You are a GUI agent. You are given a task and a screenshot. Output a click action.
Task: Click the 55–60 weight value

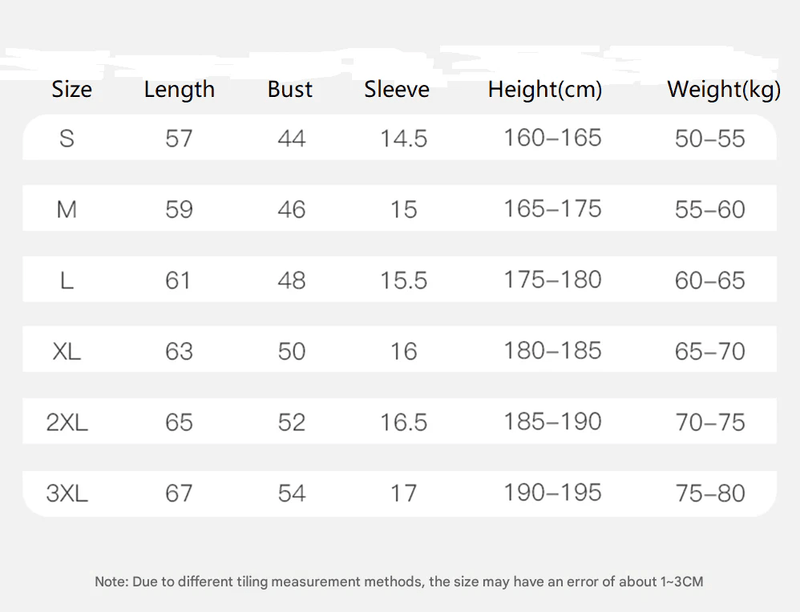tap(710, 209)
